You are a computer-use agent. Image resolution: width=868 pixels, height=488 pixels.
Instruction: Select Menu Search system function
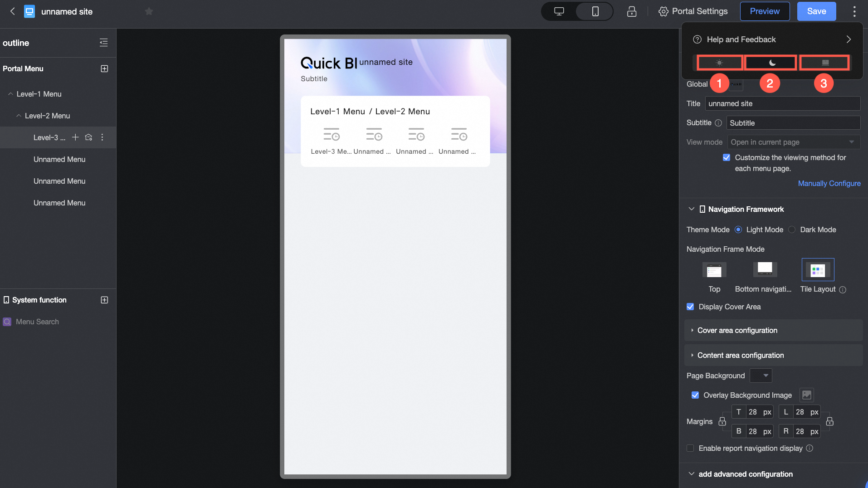click(x=37, y=322)
